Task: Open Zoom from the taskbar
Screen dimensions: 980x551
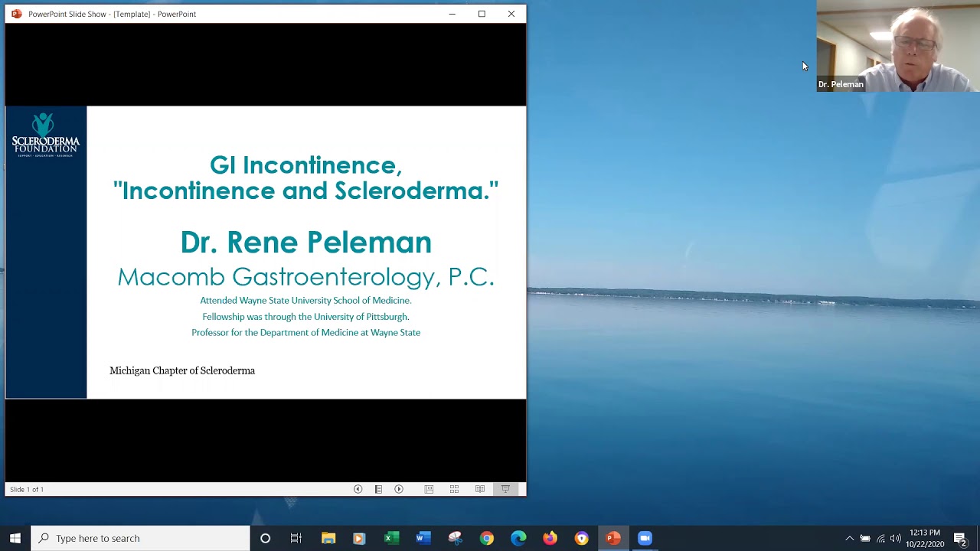Action: tap(645, 538)
